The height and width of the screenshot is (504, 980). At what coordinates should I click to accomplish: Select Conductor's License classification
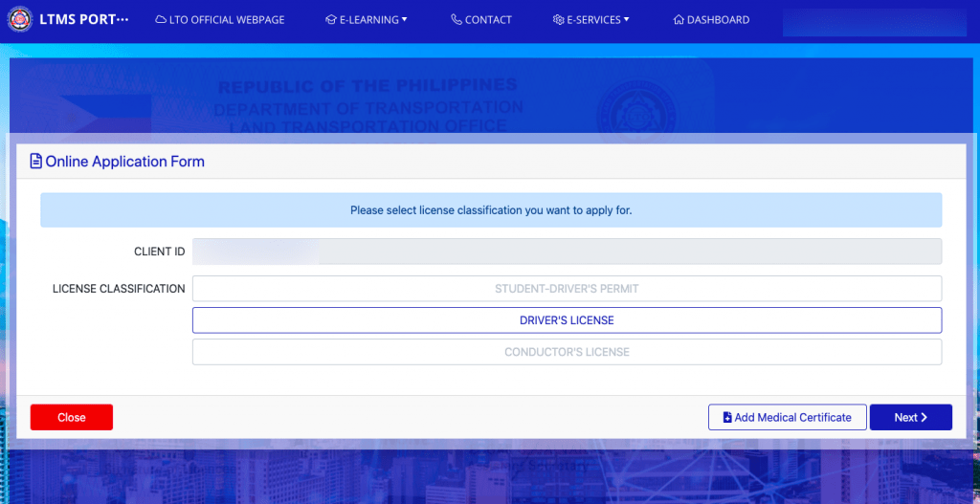pyautogui.click(x=567, y=352)
